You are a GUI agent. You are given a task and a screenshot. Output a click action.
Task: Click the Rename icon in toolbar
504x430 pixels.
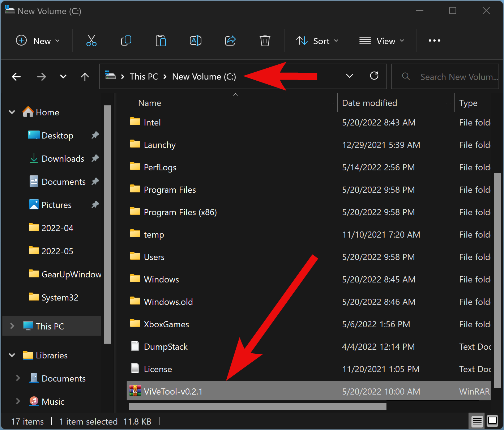point(196,41)
